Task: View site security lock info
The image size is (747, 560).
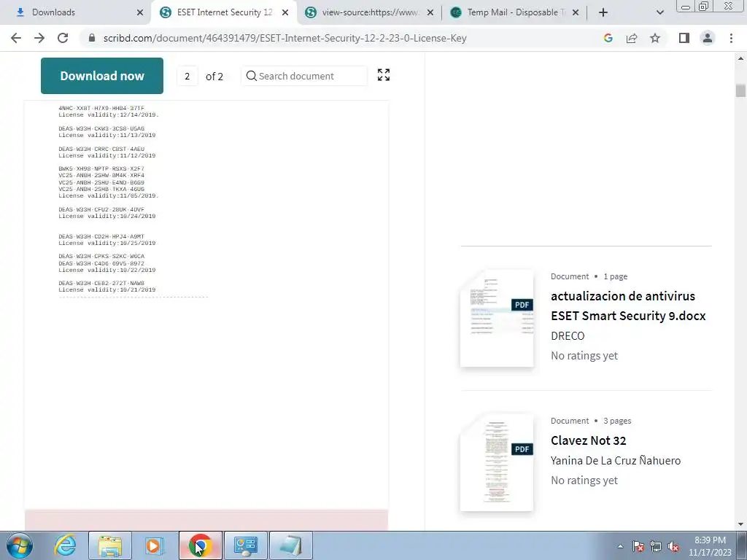Action: 92,38
